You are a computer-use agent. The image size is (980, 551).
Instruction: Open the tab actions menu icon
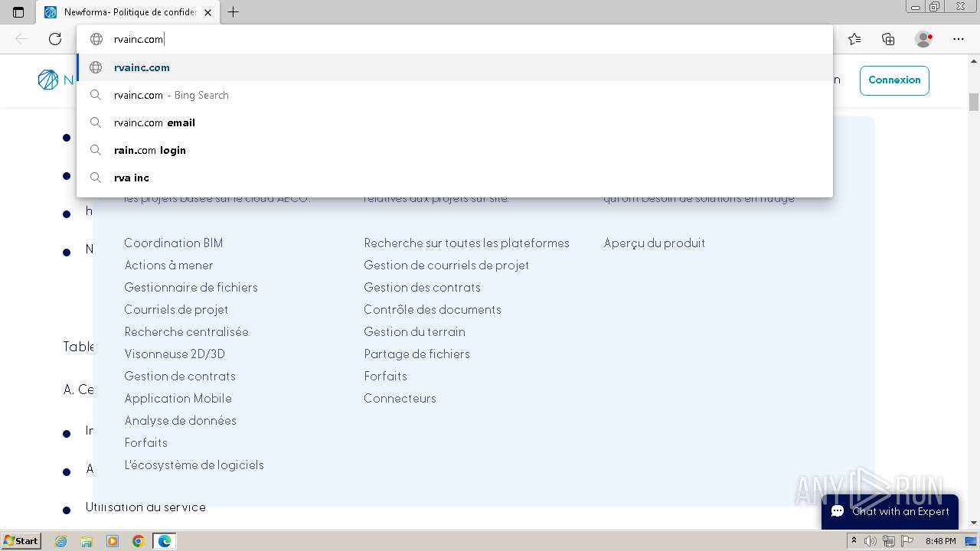pyautogui.click(x=18, y=12)
